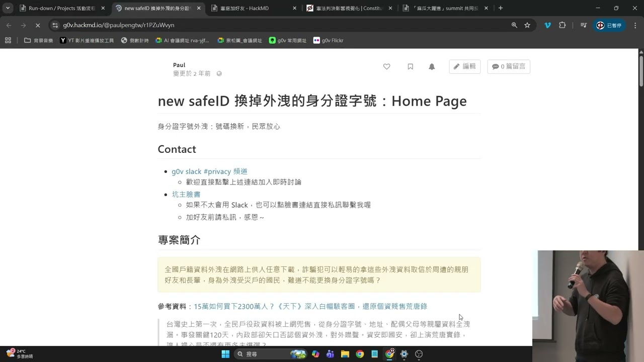644x362 pixels.
Task: Open the 坑主臉書 link
Action: 186,194
